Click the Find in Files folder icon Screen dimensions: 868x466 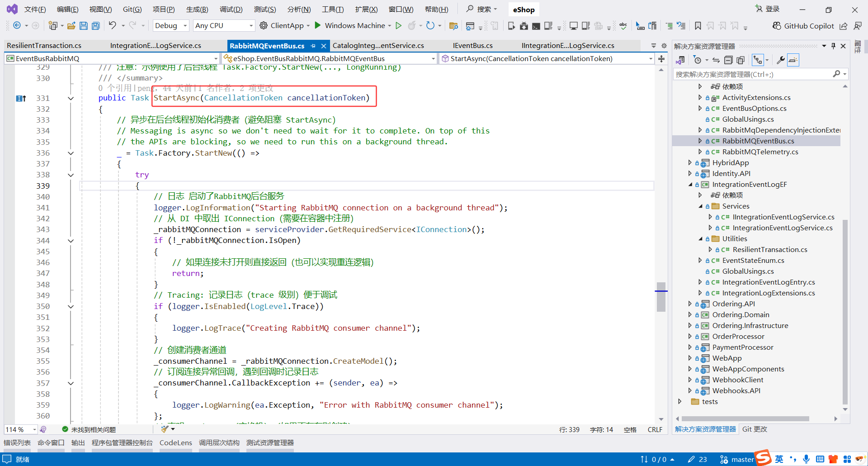(x=453, y=26)
